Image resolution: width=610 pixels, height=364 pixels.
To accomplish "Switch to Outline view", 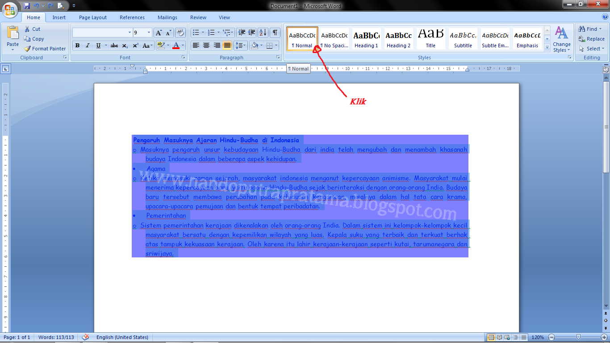I will click(516, 337).
